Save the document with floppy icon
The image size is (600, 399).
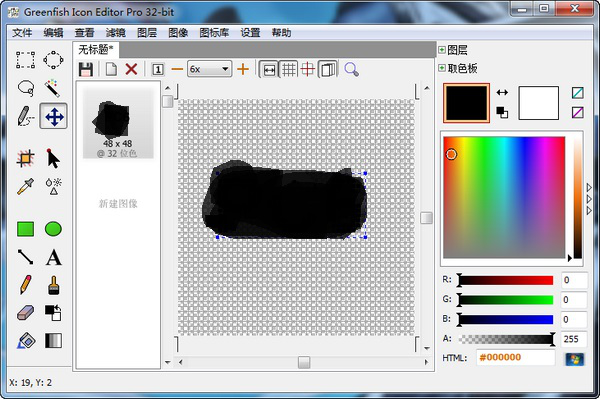point(86,70)
